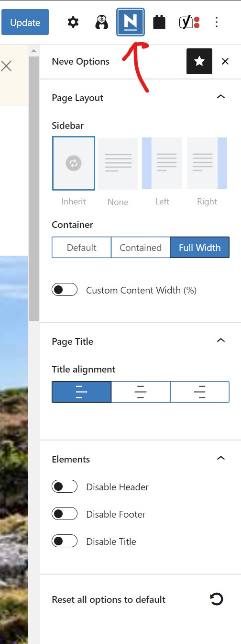This screenshot has height=644, width=241.
Task: Choose the Default container option
Action: [81, 248]
